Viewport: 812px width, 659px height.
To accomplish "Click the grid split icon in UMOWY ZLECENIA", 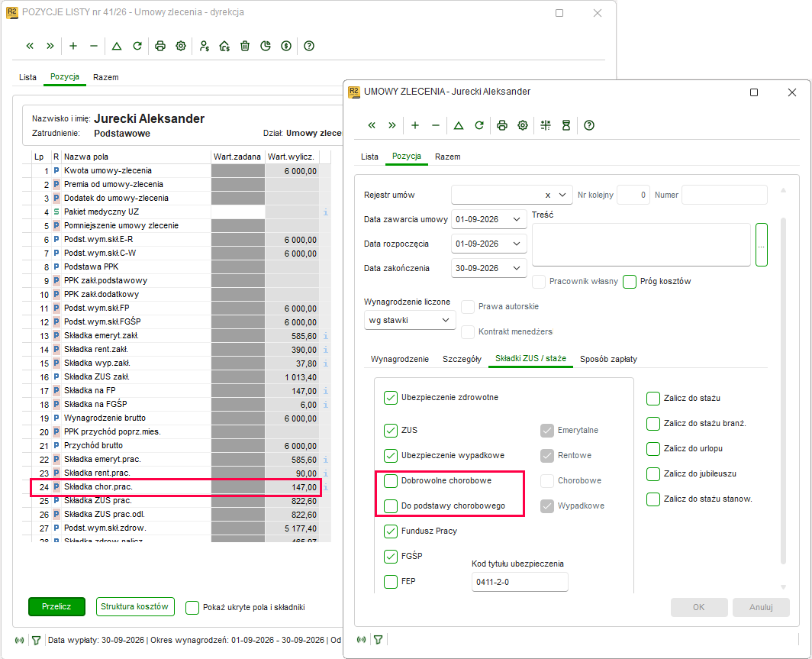I will point(546,125).
